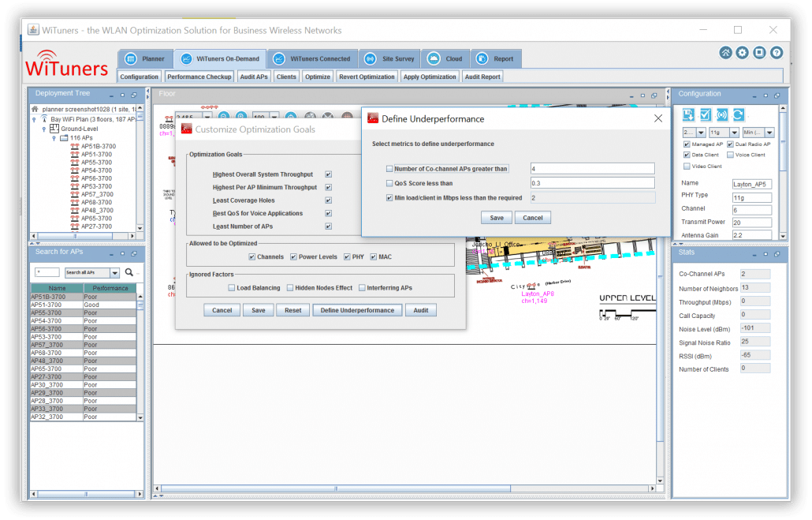Screen dimensions: 812x520
Task: Minimize the Search for APs panel
Action: pyautogui.click(x=111, y=254)
